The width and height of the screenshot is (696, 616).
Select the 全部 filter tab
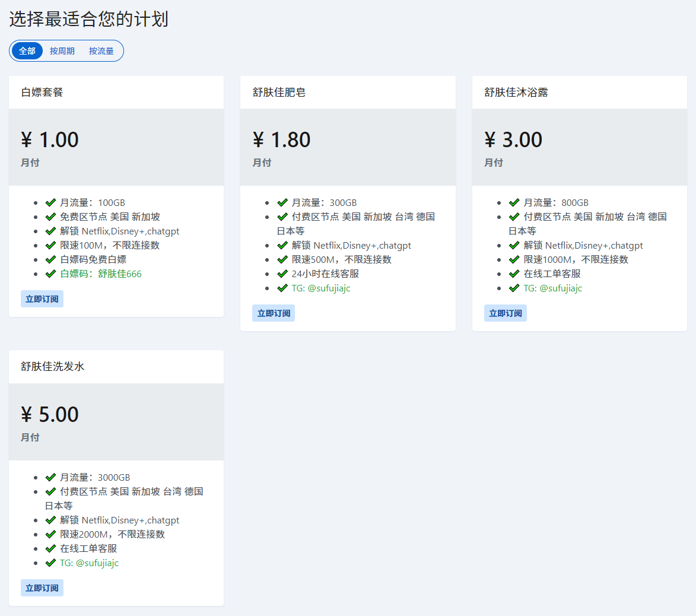coord(27,51)
